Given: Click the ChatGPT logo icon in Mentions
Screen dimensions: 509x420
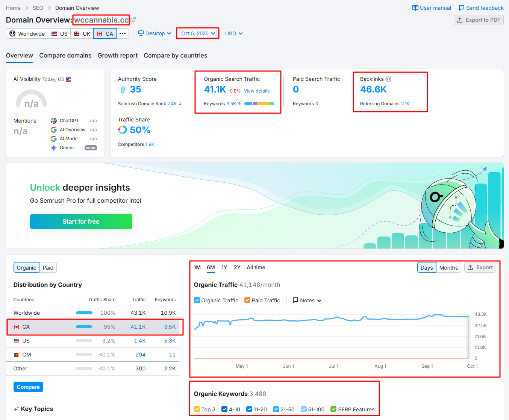Looking at the screenshot, I should coord(54,121).
